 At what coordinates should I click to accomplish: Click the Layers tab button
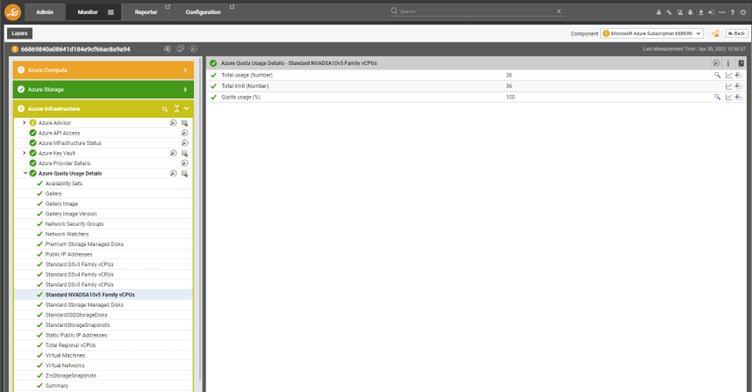pyautogui.click(x=20, y=34)
